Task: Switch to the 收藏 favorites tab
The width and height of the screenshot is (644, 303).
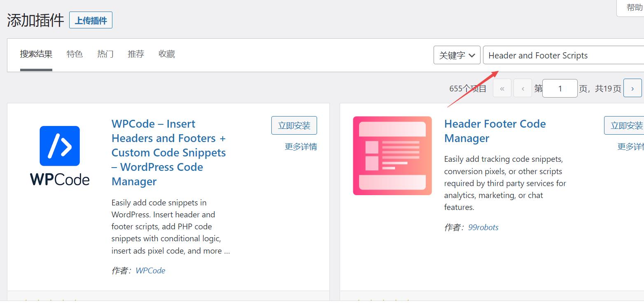Action: [167, 54]
